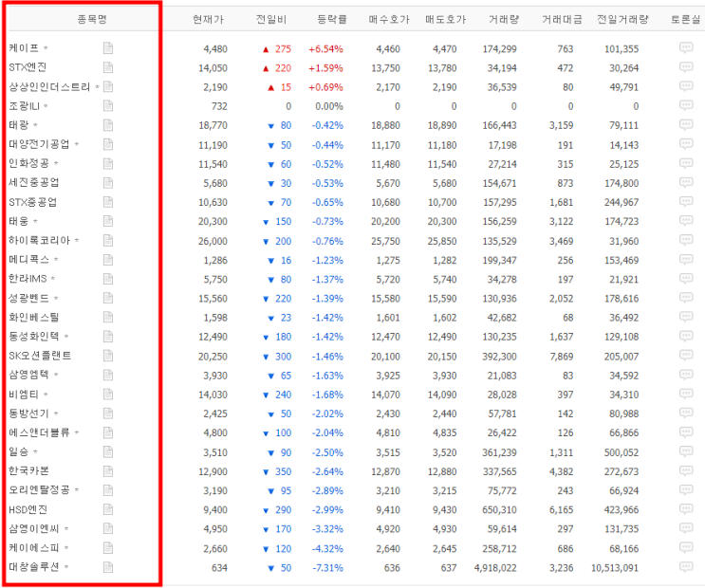Open stock link 인화정공
This screenshot has height=588, width=705.
(x=28, y=163)
